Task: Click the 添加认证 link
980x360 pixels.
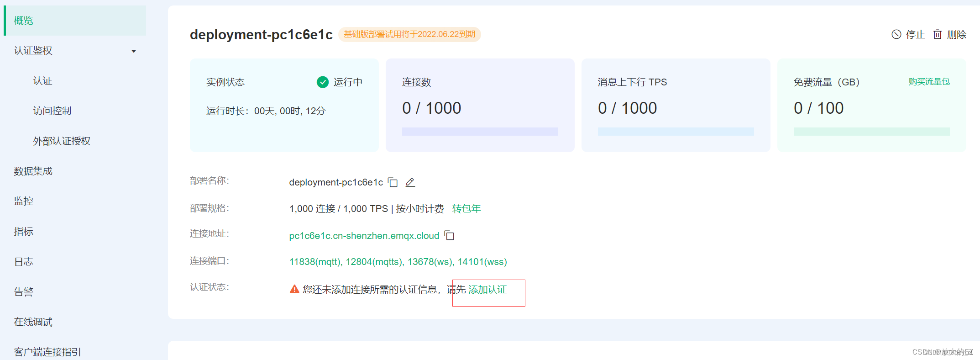Action: click(487, 290)
